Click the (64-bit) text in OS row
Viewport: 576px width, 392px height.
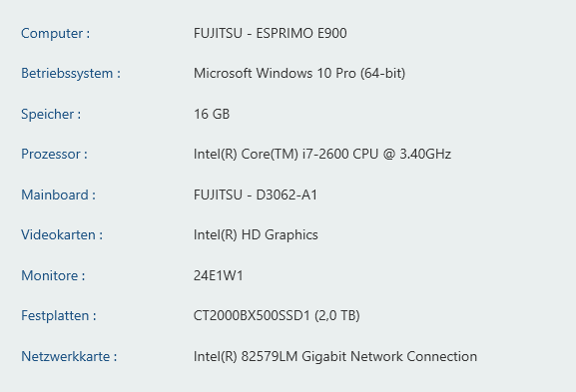click(382, 74)
